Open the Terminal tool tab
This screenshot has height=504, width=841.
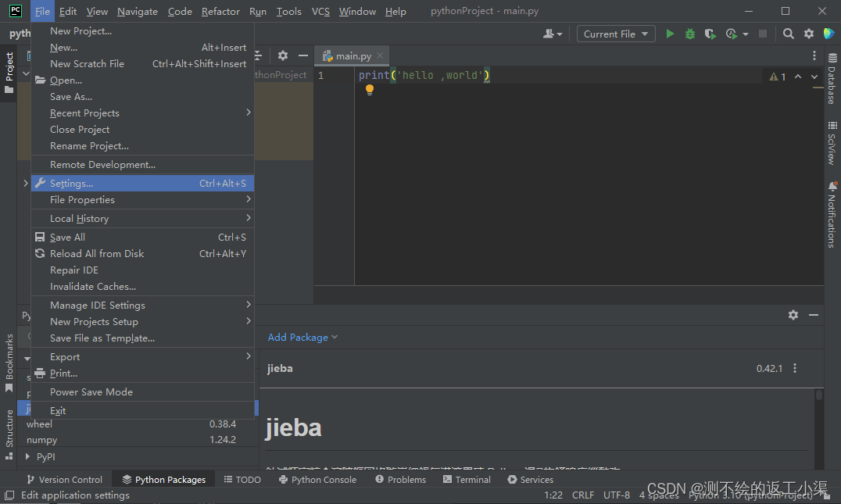[x=467, y=479]
